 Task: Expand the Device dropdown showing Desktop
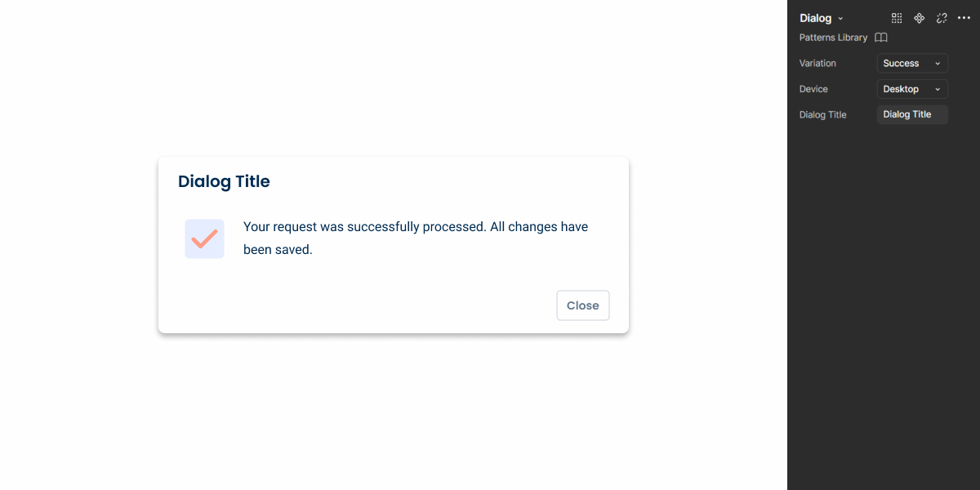[x=912, y=89]
